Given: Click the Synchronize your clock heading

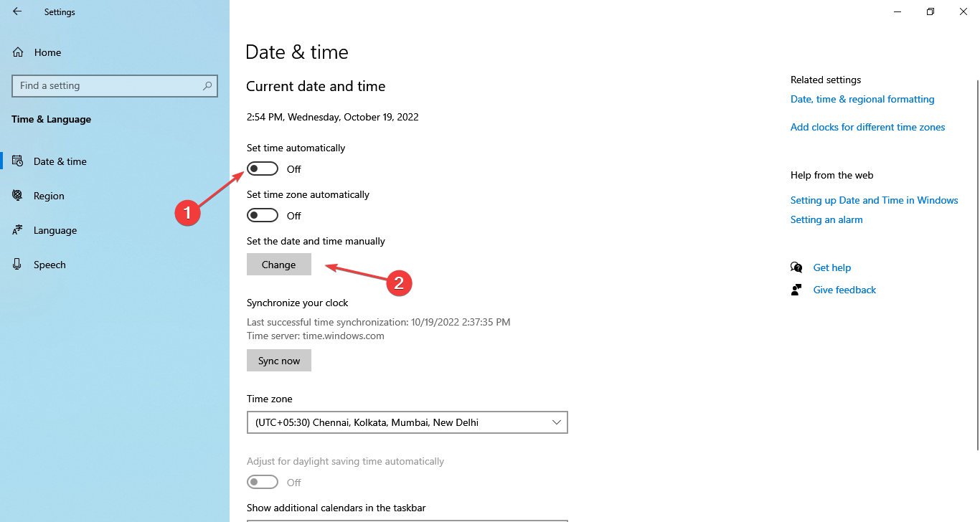Looking at the screenshot, I should click(x=298, y=303).
